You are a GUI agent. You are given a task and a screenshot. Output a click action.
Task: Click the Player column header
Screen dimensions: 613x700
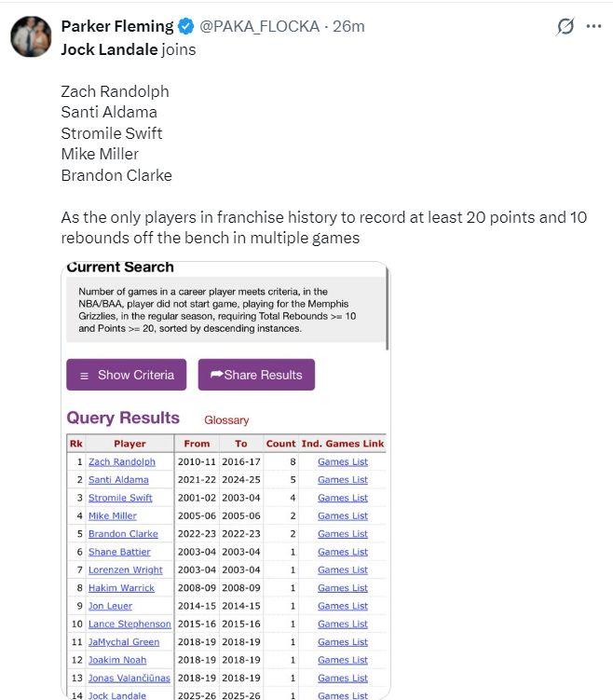point(129,444)
